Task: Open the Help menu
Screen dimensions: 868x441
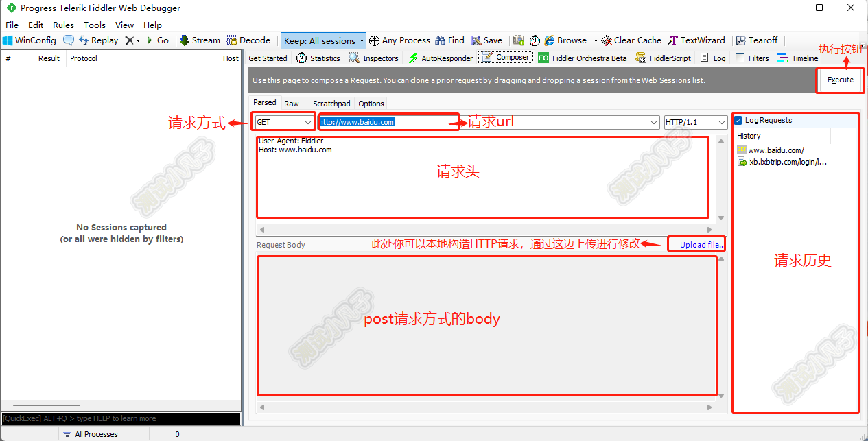Action: [152, 25]
